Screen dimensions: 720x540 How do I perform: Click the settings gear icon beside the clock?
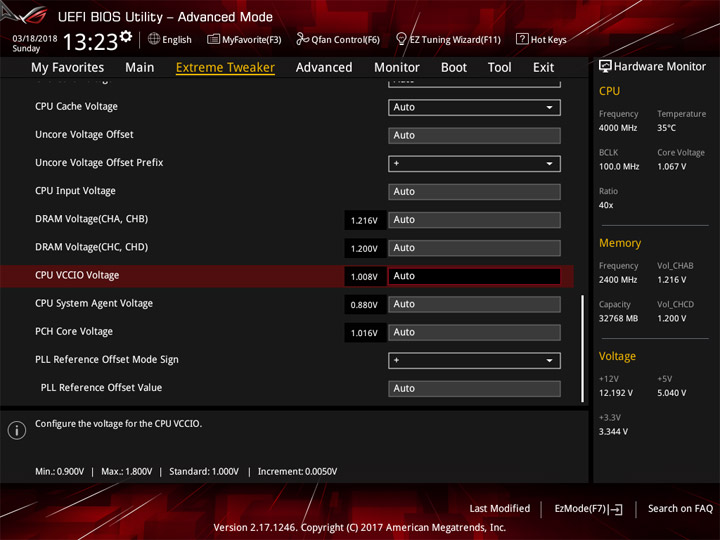(126, 37)
